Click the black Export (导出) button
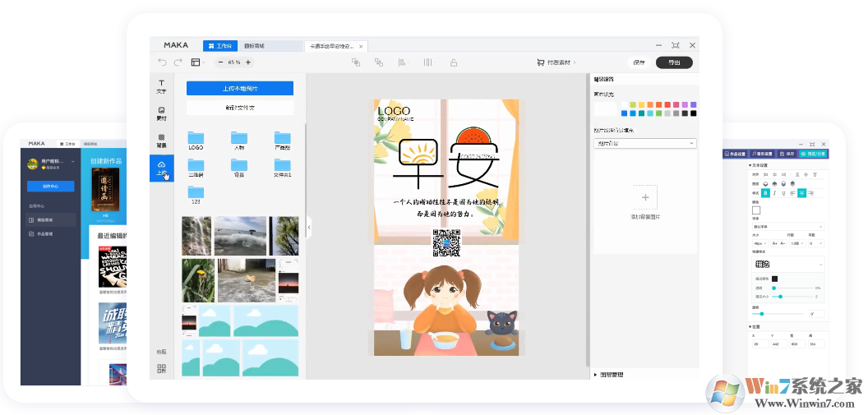The width and height of the screenshot is (868, 415). (674, 62)
